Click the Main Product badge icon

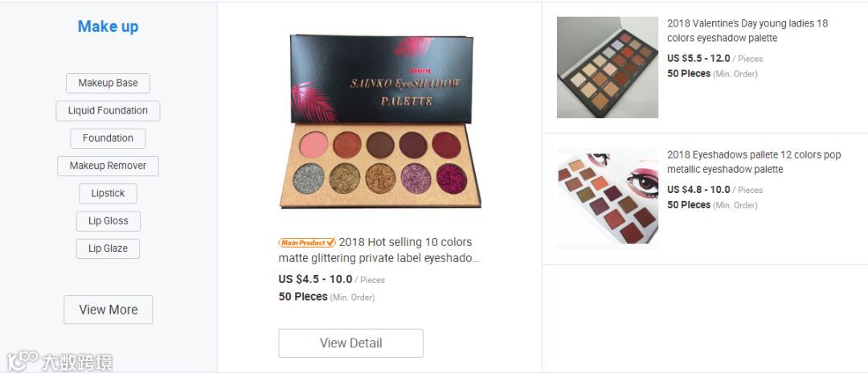tap(307, 243)
